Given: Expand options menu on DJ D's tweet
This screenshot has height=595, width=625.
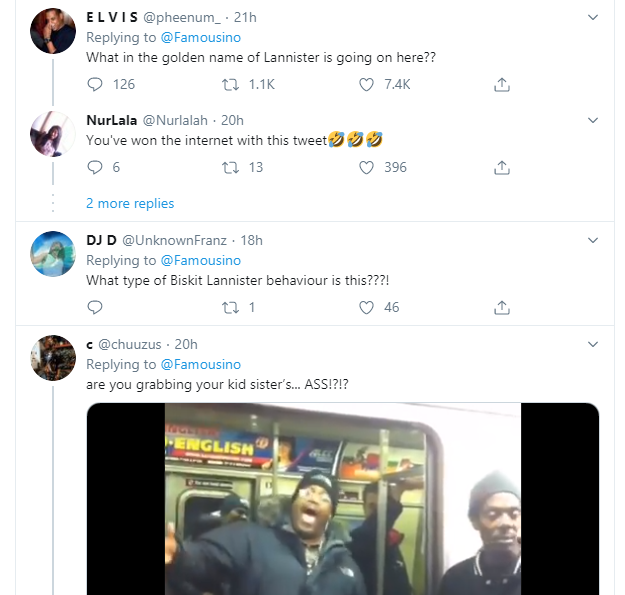Looking at the screenshot, I should [x=592, y=240].
